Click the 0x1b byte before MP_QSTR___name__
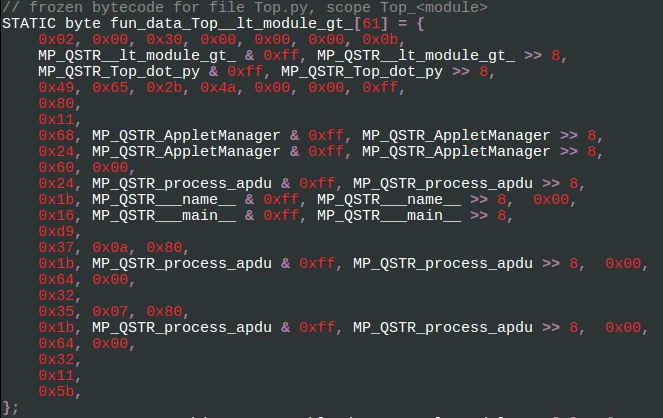This screenshot has height=418, width=663. [56, 200]
